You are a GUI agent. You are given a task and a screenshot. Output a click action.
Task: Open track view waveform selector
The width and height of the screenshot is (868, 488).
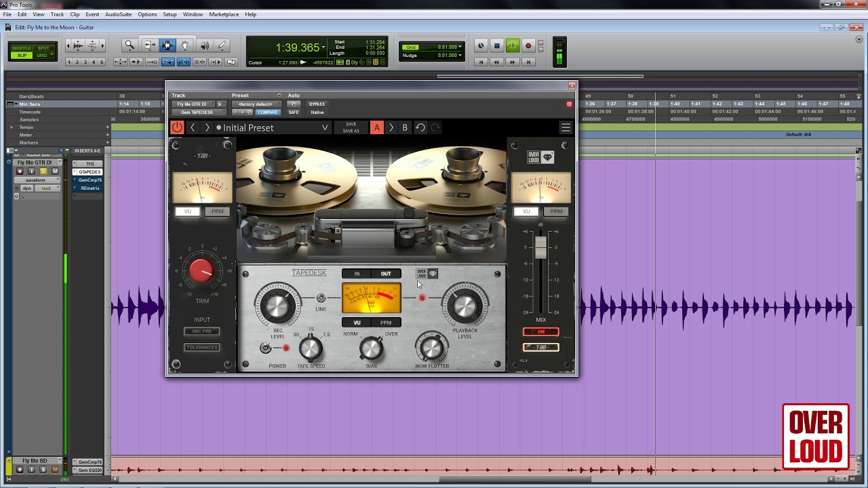click(37, 180)
